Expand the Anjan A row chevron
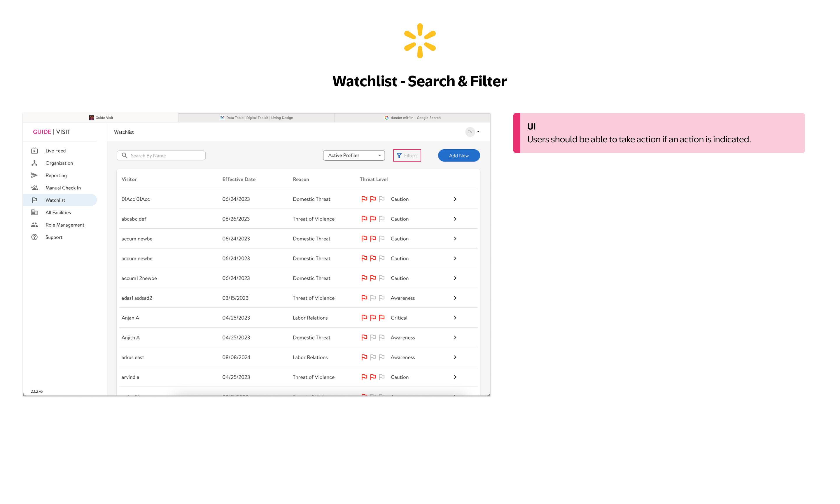840x504 pixels. coord(455,318)
